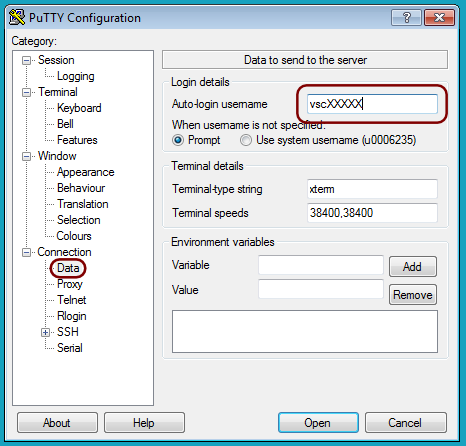Click the PuTTY icon in title bar
466x446 pixels.
coord(17,17)
